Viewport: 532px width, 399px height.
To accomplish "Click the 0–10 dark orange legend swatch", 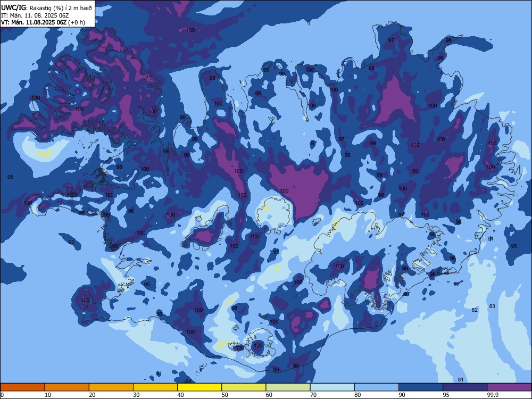I will pos(22,387).
